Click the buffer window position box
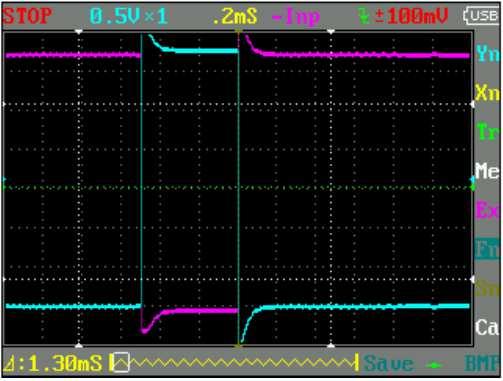503x381 pixels. pyautogui.click(x=121, y=362)
